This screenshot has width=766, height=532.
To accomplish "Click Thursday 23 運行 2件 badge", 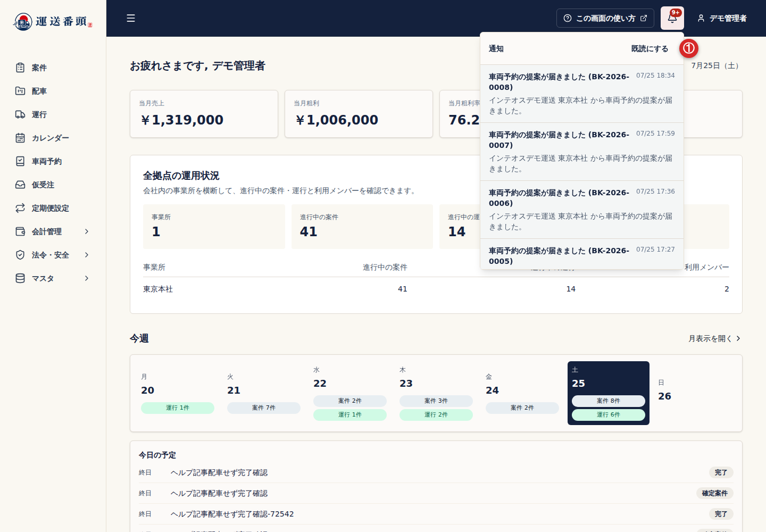I will pyautogui.click(x=436, y=414).
